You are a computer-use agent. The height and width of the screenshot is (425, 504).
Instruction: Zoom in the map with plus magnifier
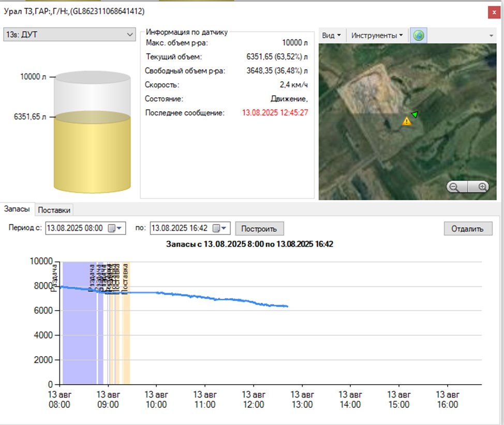(x=482, y=187)
